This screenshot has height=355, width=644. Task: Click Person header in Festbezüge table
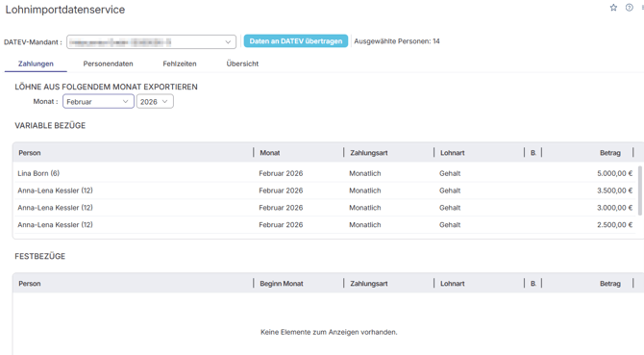click(x=30, y=284)
